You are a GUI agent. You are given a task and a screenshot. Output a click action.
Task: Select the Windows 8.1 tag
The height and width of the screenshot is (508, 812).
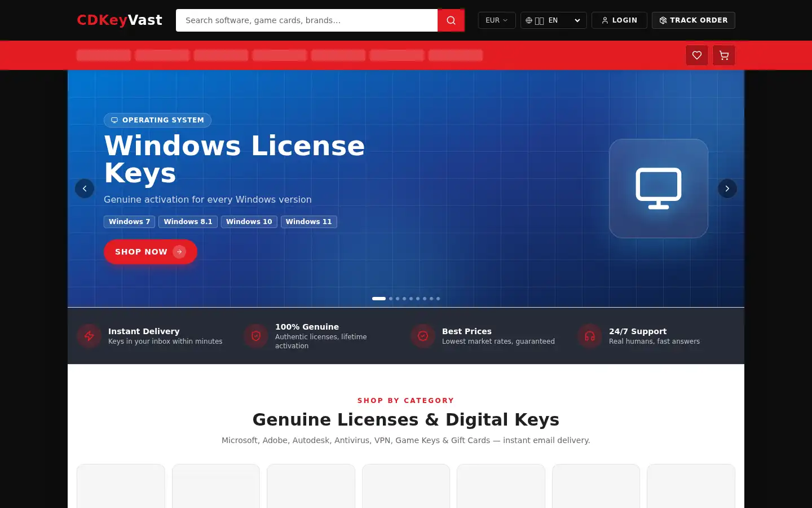point(188,222)
